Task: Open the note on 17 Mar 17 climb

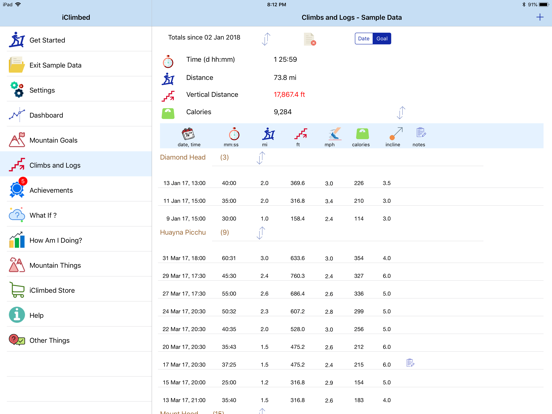Action: pyautogui.click(x=410, y=363)
